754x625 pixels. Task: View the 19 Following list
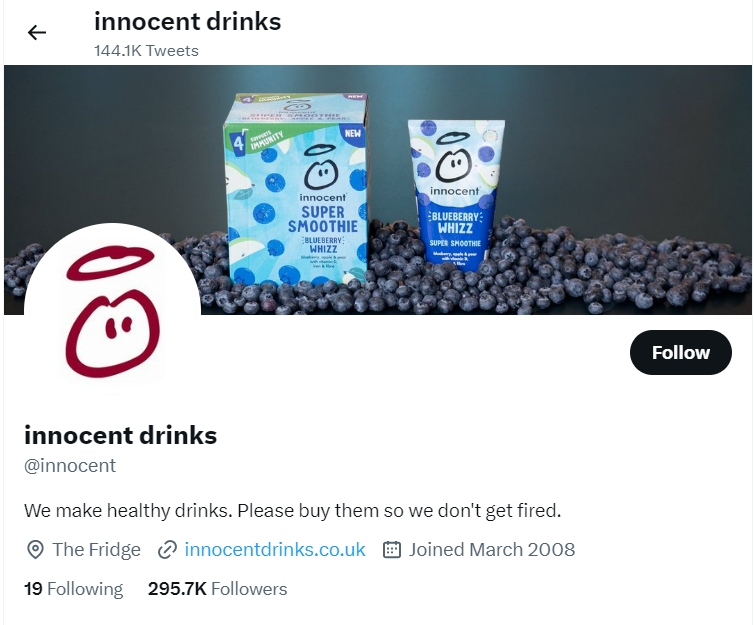(x=73, y=589)
